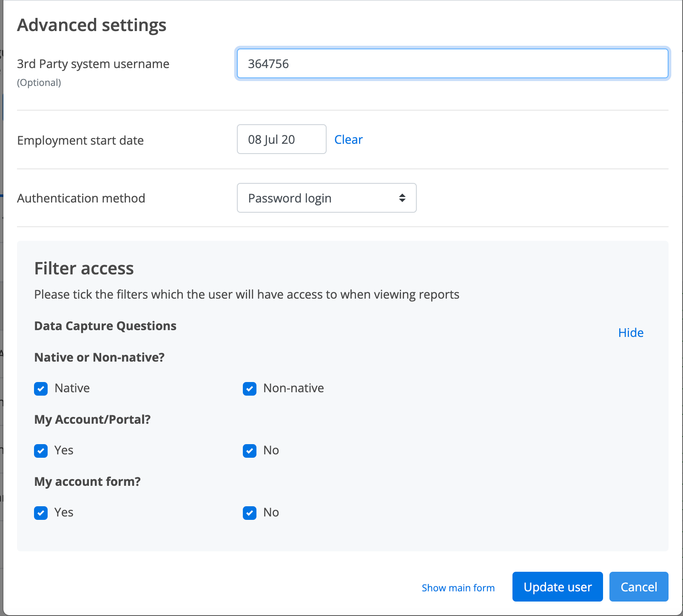Viewport: 683px width, 616px height.
Task: Click the 3rd Party system username field
Action: [452, 63]
